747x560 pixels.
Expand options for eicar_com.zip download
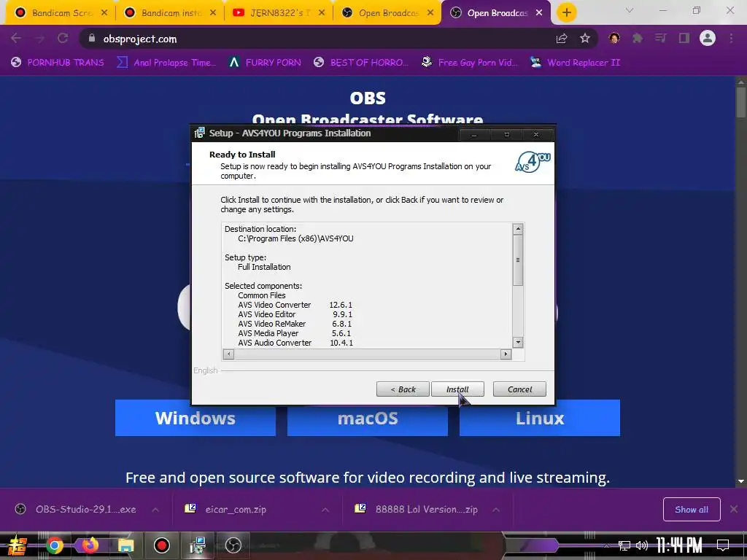tap(325, 510)
